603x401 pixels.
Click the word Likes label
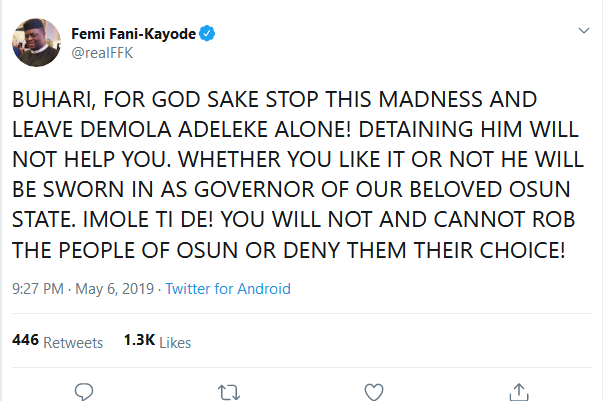coord(175,341)
